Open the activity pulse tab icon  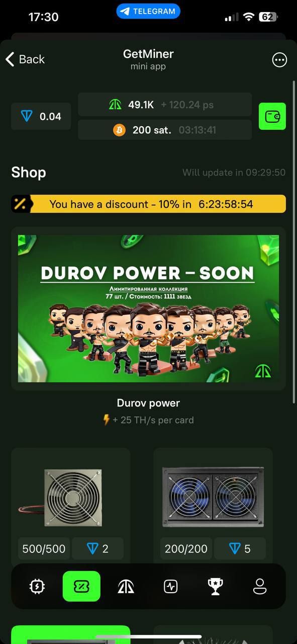(170, 586)
